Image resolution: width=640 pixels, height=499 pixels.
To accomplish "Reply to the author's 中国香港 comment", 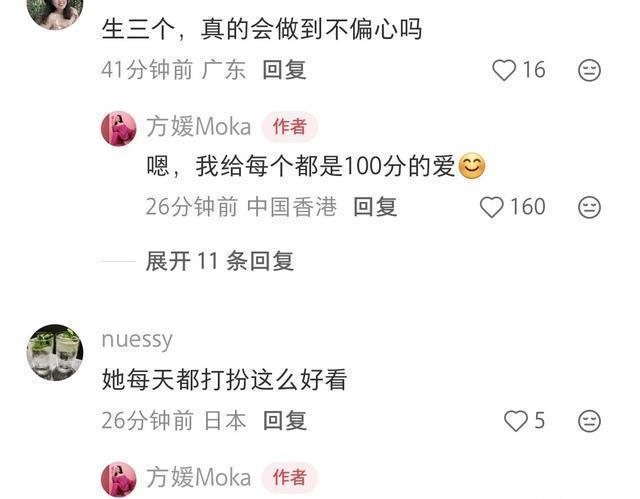I will pos(375,206).
